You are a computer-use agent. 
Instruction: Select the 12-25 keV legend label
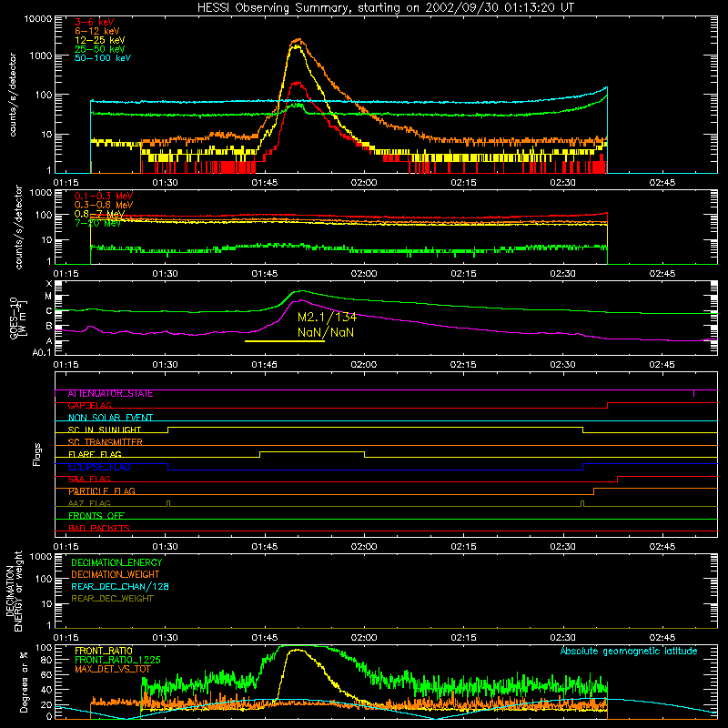point(99,40)
